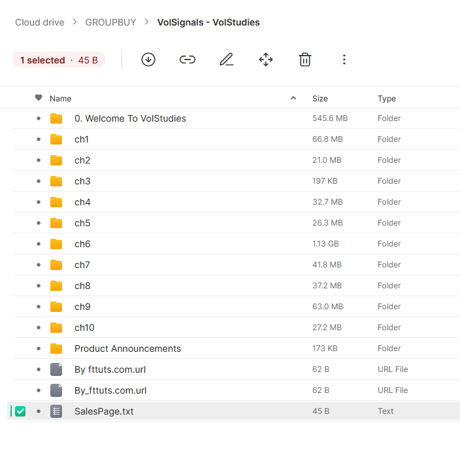Image resolution: width=460 pixels, height=476 pixels.
Task: Click the ch3 folder icon
Action: coord(56,181)
